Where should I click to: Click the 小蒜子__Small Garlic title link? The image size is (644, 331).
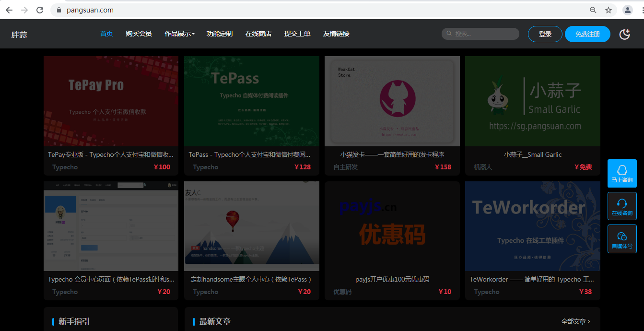click(532, 154)
